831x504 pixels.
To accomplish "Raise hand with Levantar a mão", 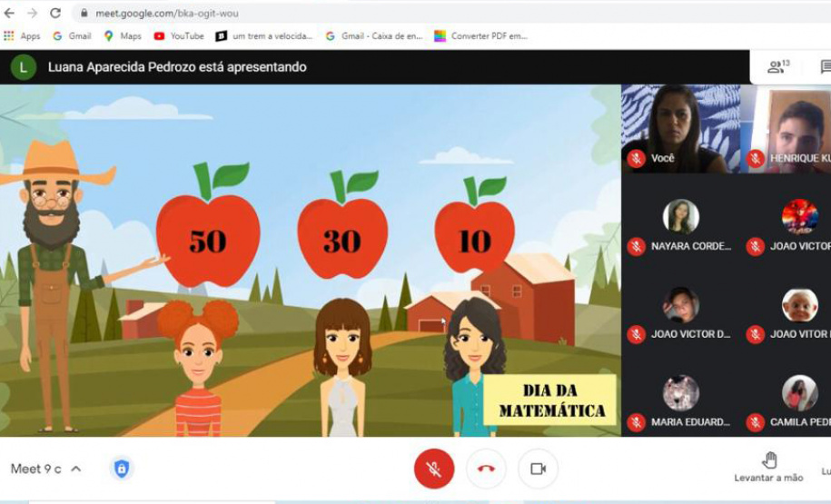I will tap(768, 468).
